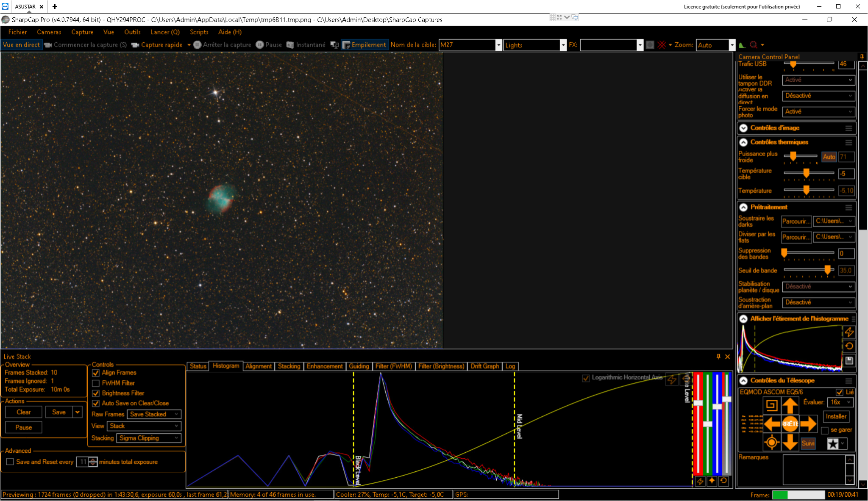Switch to the Alignment tab
This screenshot has width=868, height=501.
[x=259, y=366]
